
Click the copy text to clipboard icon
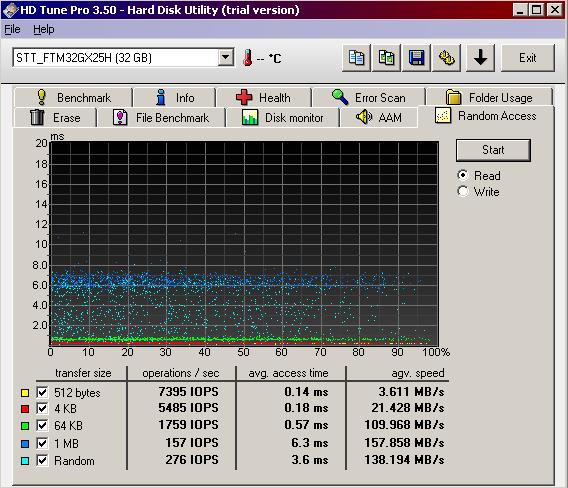pyautogui.click(x=356, y=58)
